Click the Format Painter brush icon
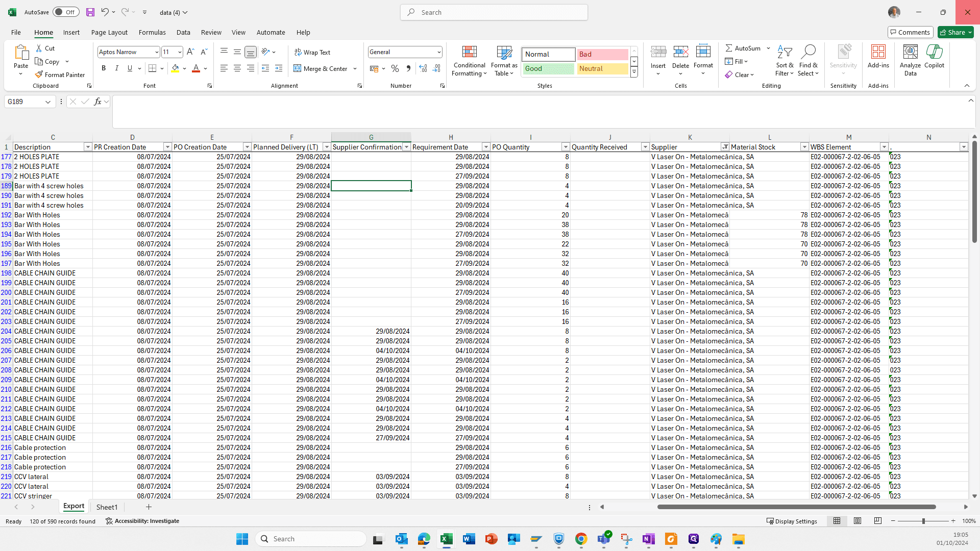Viewport: 980px width, 551px height. [x=39, y=74]
